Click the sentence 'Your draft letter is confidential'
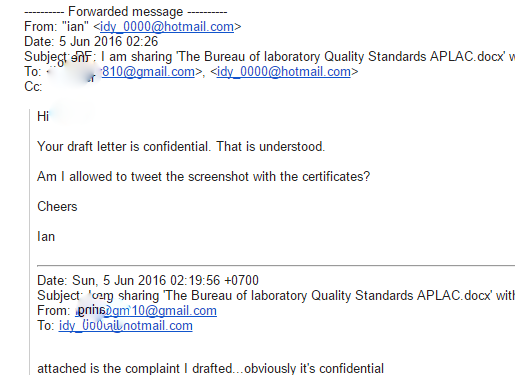This screenshot has height=375, width=515. pyautogui.click(x=124, y=147)
